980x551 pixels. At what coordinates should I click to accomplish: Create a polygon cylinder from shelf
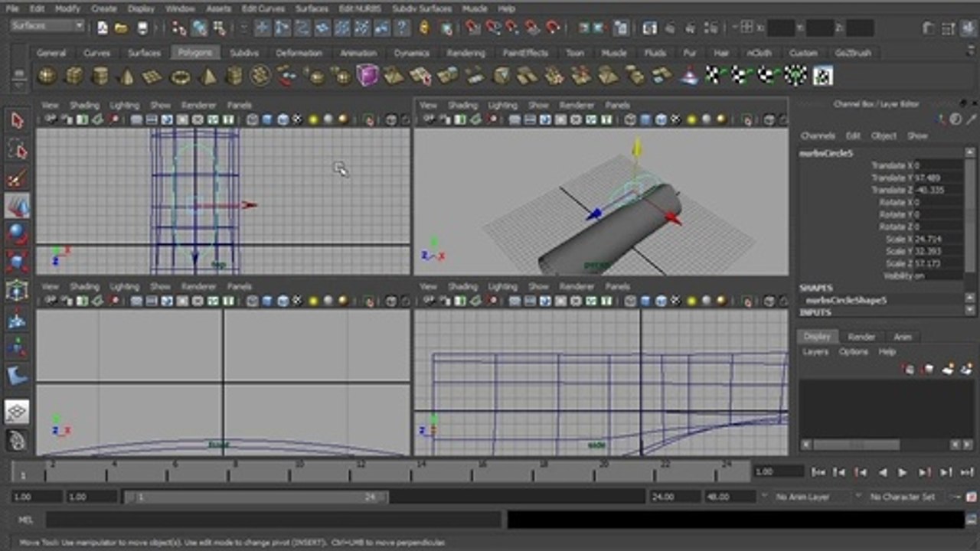100,76
